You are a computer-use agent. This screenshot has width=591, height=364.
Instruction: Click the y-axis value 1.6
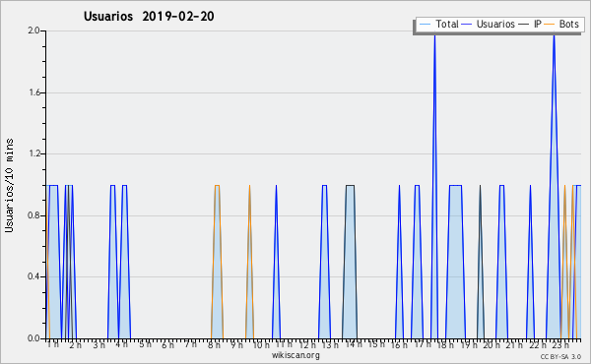pyautogui.click(x=34, y=92)
